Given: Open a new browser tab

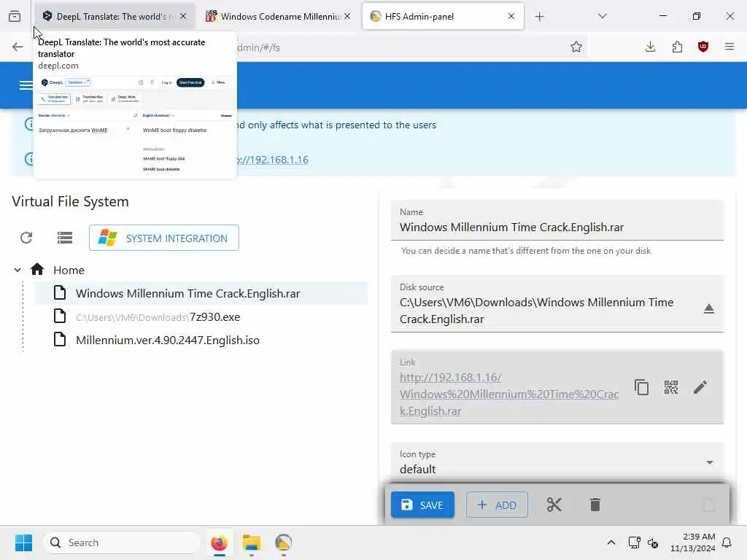Looking at the screenshot, I should click(x=539, y=17).
